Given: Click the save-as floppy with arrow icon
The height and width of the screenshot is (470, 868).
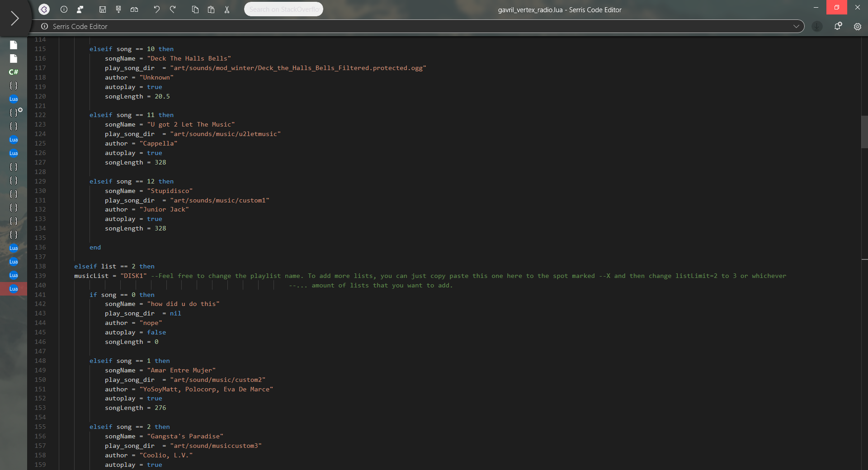Looking at the screenshot, I should [x=118, y=9].
